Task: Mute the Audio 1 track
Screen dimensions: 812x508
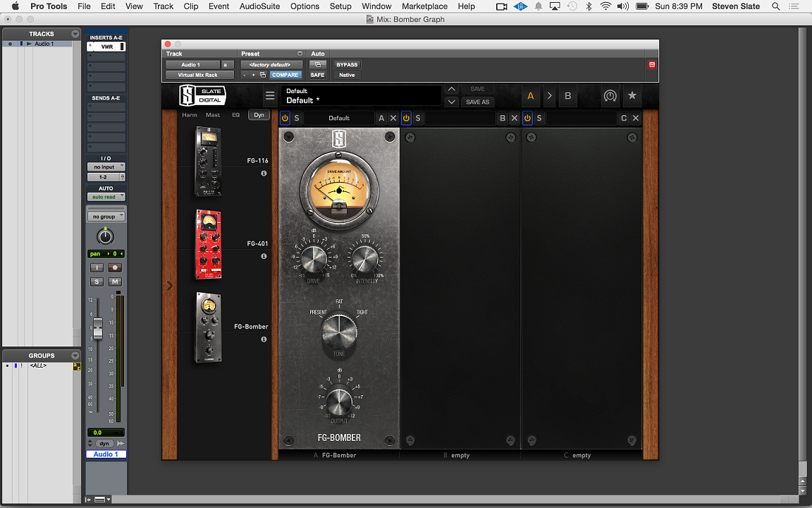Action: click(115, 282)
